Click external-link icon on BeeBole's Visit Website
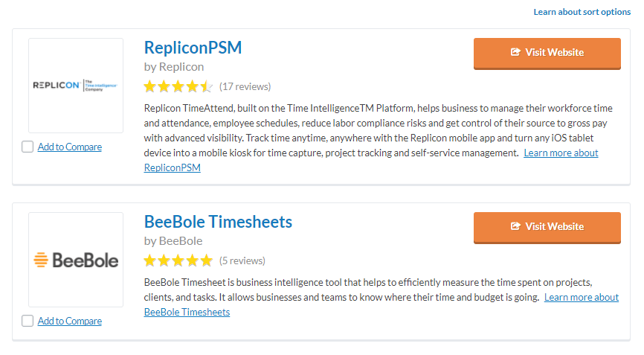The width and height of the screenshot is (644, 355). (515, 226)
